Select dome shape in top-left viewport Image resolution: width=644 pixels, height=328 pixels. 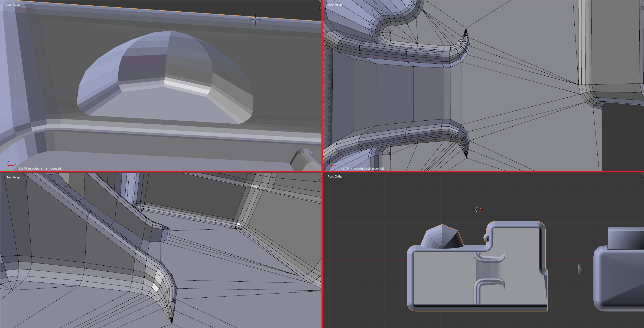click(x=165, y=77)
